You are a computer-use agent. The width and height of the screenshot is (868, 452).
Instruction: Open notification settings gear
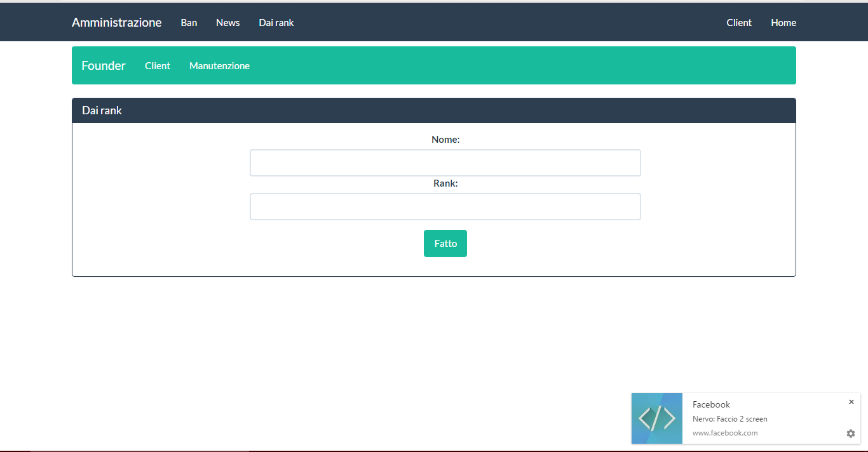pos(850,434)
